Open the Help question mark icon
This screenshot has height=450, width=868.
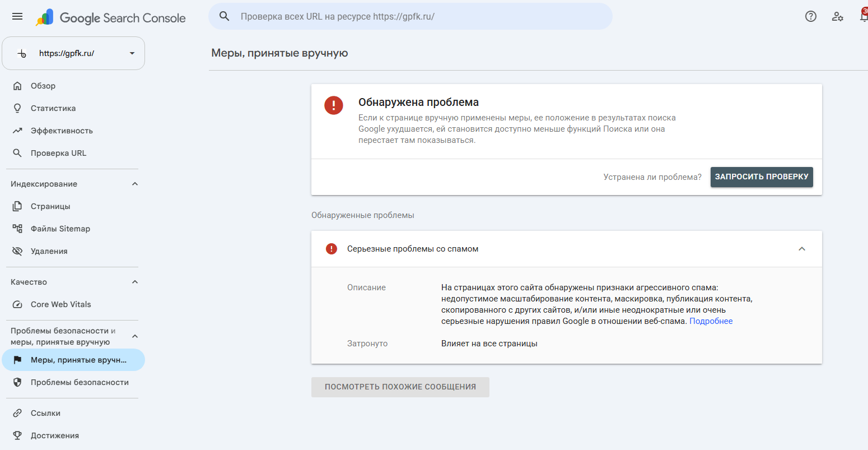click(x=810, y=16)
